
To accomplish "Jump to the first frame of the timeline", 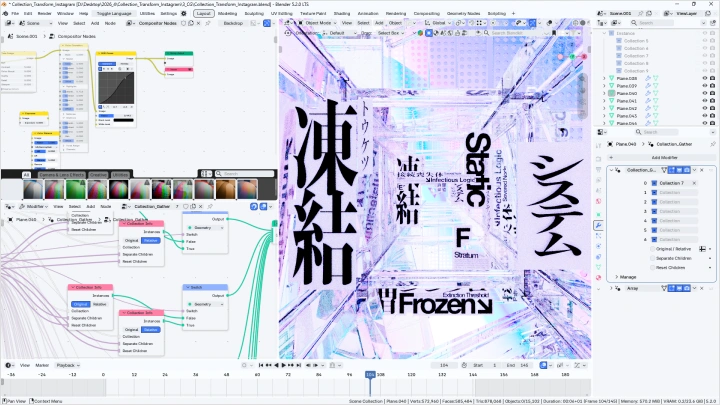I will tap(261, 366).
